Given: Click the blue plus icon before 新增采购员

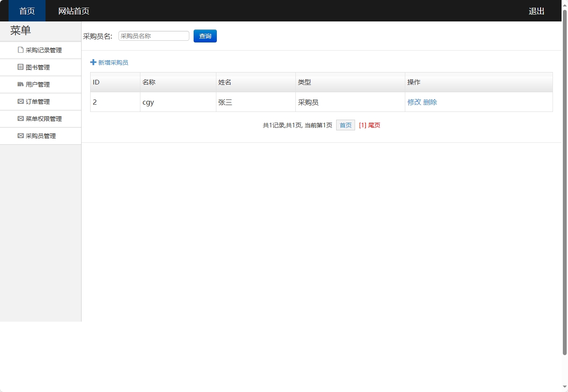Looking at the screenshot, I should pos(93,62).
